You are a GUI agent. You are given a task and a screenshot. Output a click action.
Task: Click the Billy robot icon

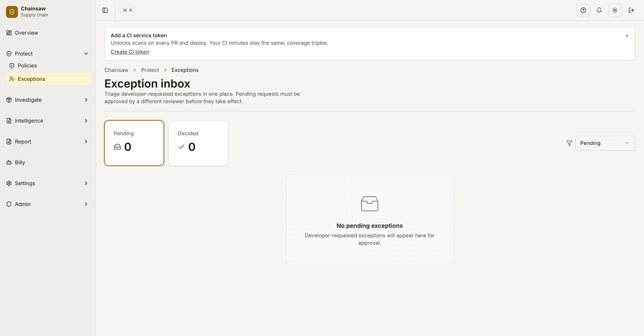tap(9, 162)
